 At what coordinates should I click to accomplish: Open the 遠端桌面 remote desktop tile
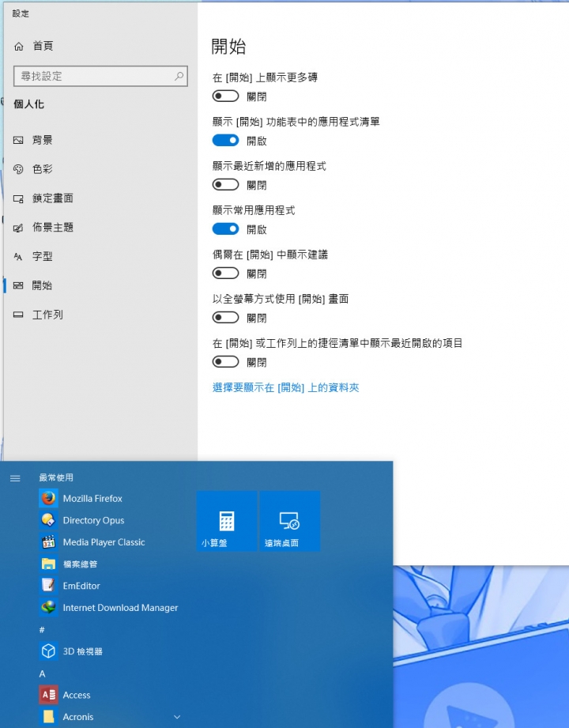coord(289,521)
